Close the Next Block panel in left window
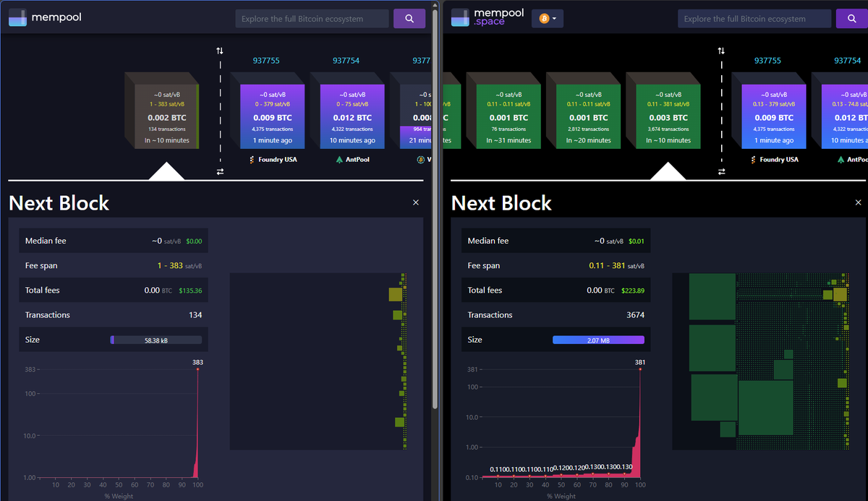Image resolution: width=868 pixels, height=501 pixels. coord(416,202)
